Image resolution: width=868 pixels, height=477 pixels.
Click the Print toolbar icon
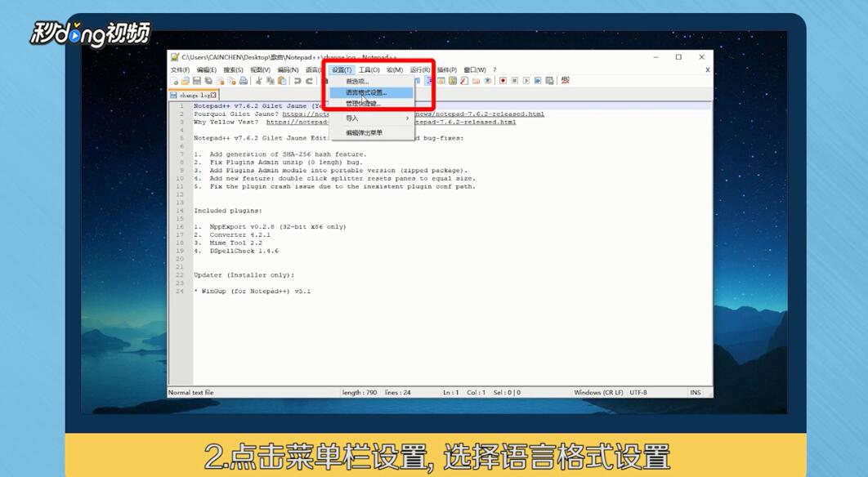243,81
